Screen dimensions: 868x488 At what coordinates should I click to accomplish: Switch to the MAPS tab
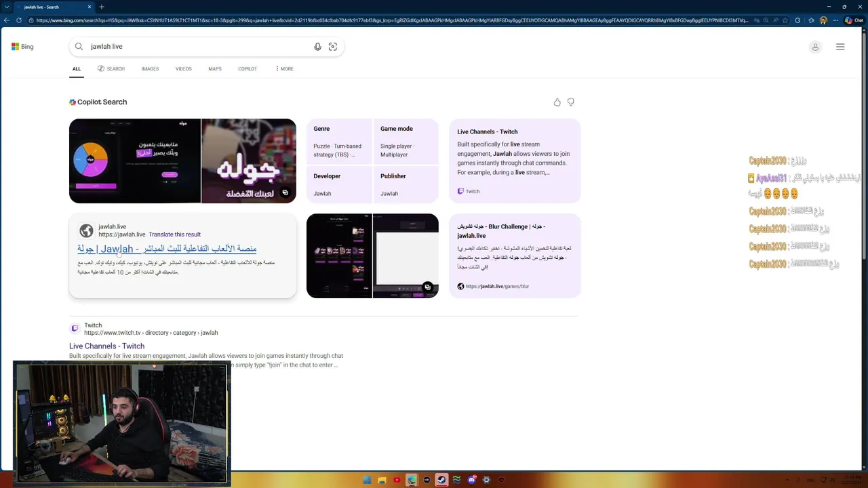[215, 68]
